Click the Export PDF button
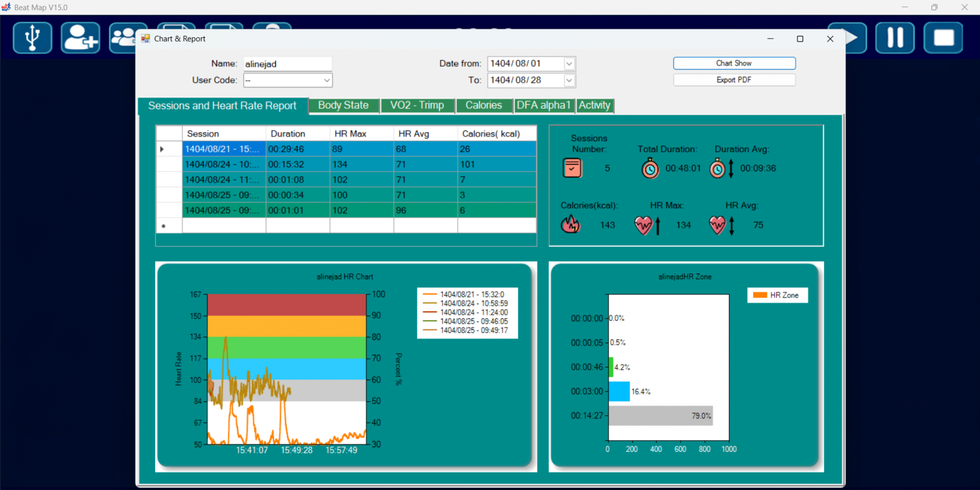The height and width of the screenshot is (490, 980). [x=734, y=80]
